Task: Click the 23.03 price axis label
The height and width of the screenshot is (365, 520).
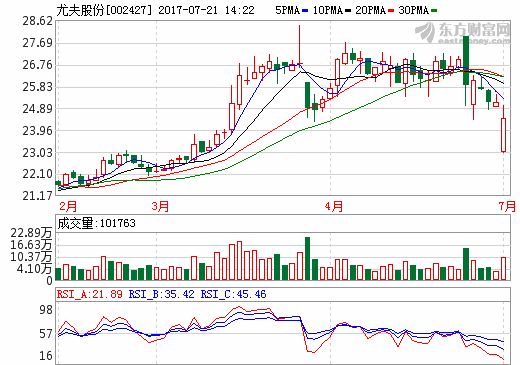Action: 38,153
